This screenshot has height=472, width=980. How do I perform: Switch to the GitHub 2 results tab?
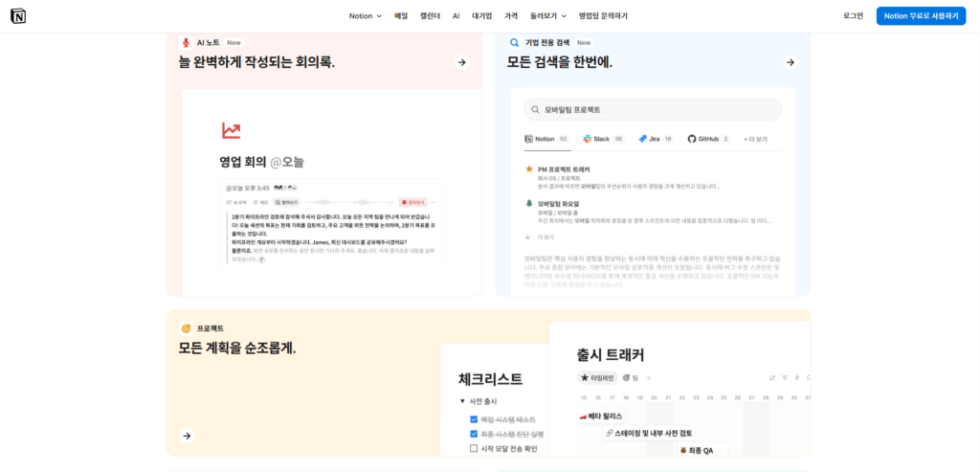click(709, 139)
